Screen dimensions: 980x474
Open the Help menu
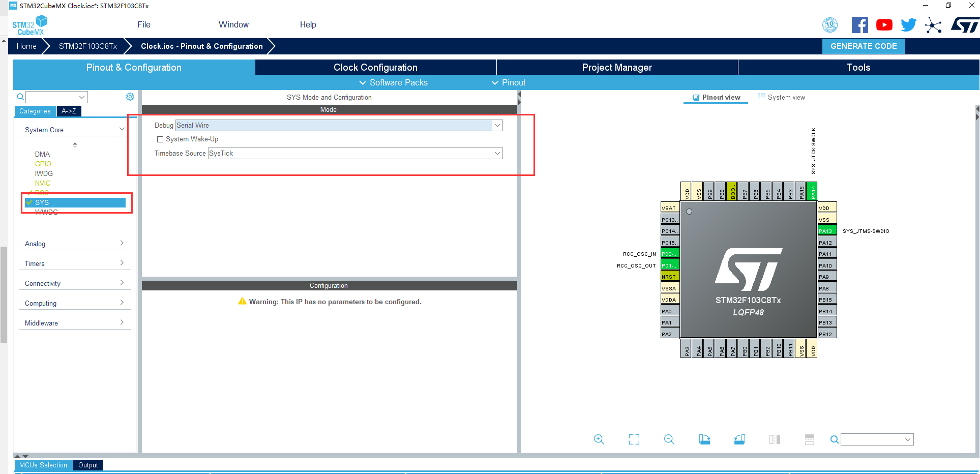pyautogui.click(x=308, y=24)
